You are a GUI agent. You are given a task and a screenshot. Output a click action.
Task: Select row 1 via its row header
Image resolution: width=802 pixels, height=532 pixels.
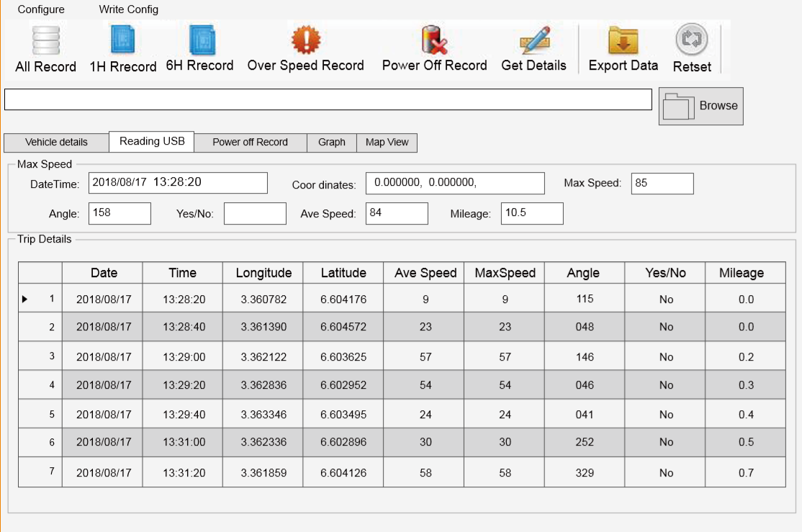tap(40, 298)
